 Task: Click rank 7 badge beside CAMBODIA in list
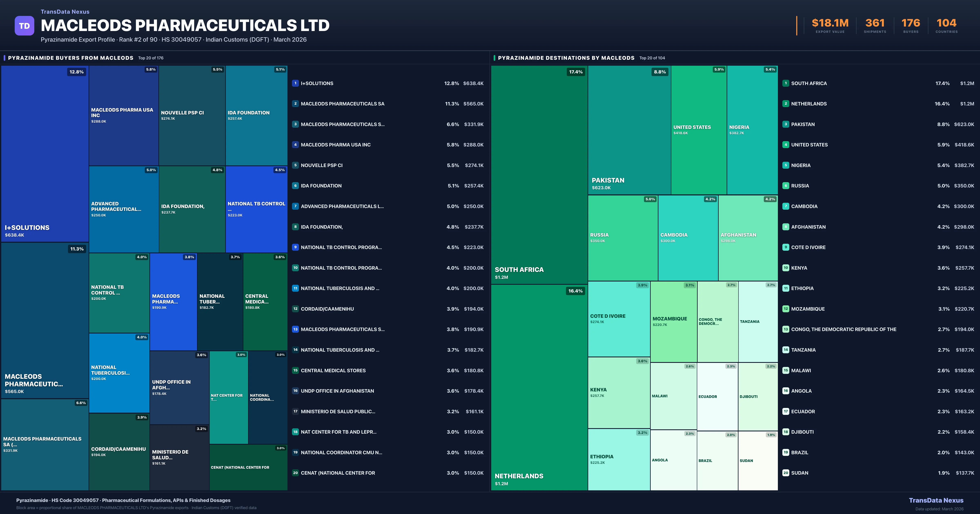coord(786,206)
